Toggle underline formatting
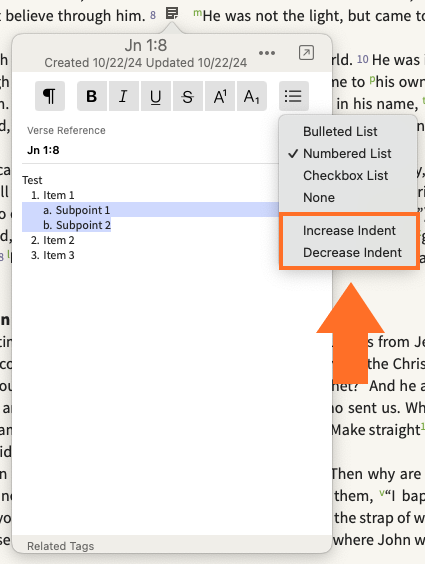The width and height of the screenshot is (425, 564). pos(155,96)
